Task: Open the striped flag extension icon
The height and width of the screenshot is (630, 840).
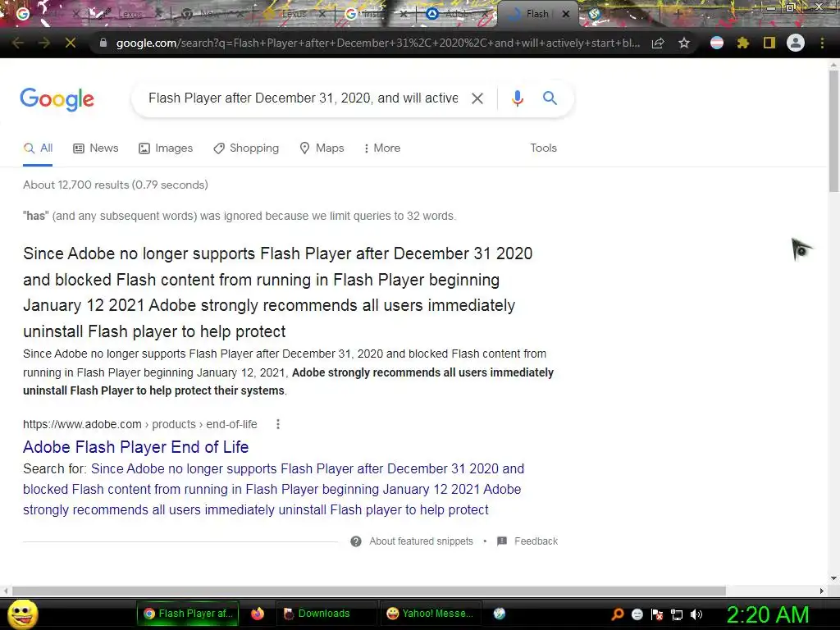Action: 716,43
